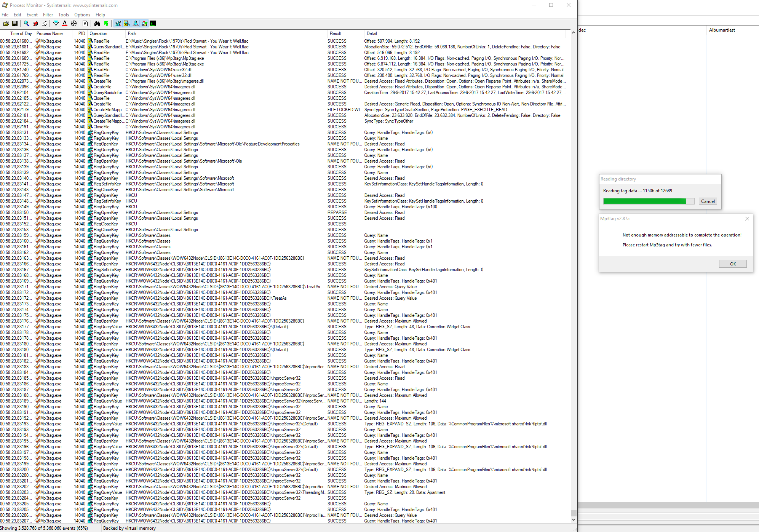759x532 pixels.
Task: Toggle capture with the magnifier icon
Action: point(26,24)
